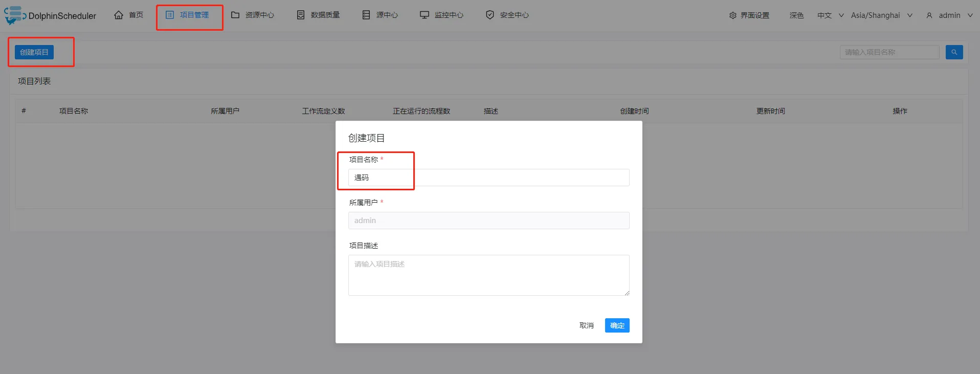
Task: Click into the 项目描述 textarea
Action: (489, 275)
